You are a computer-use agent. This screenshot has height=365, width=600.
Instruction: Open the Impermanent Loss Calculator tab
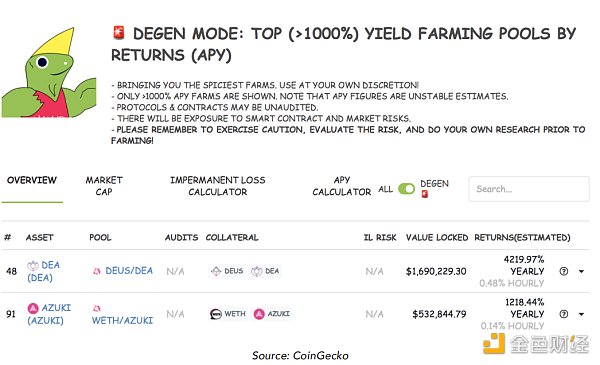point(217,186)
